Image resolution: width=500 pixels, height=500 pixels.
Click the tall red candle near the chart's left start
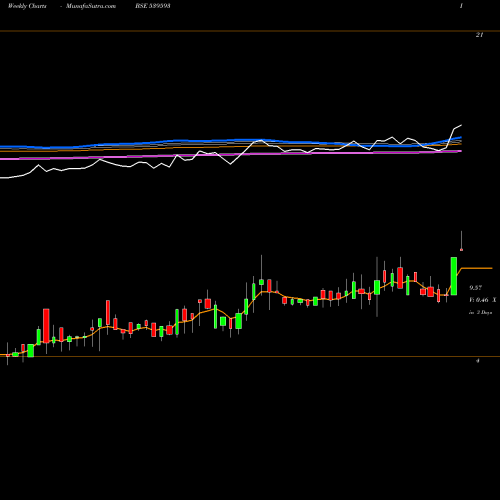coord(46,326)
